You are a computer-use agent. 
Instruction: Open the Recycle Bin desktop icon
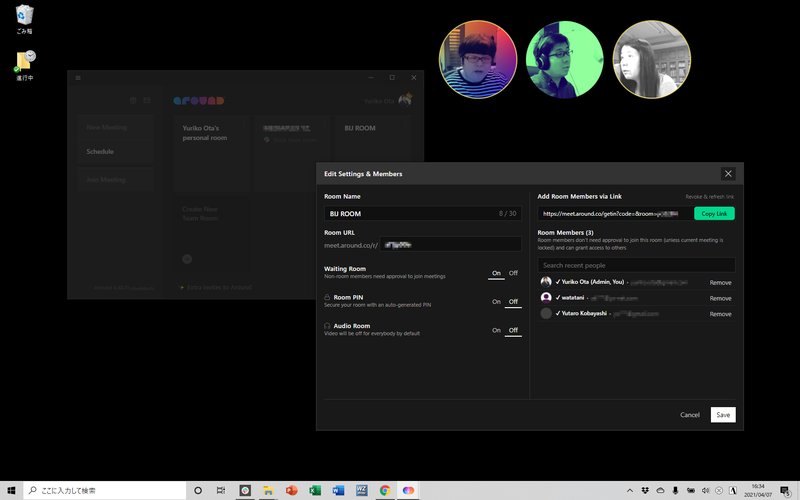click(24, 19)
